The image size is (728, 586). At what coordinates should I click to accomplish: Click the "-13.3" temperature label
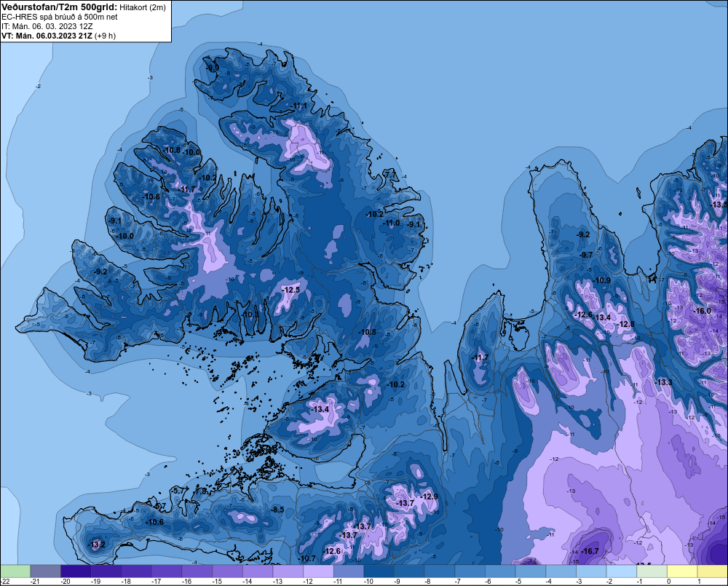click(x=663, y=382)
